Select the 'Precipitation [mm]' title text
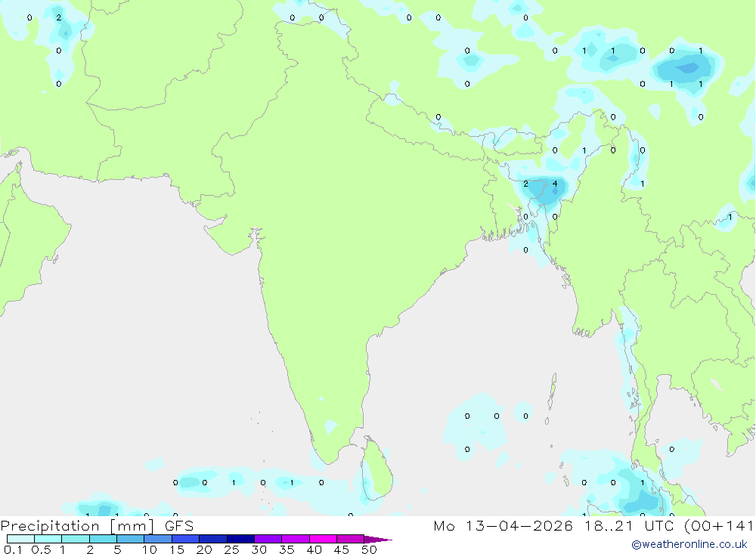The image size is (756, 554). pyautogui.click(x=77, y=526)
